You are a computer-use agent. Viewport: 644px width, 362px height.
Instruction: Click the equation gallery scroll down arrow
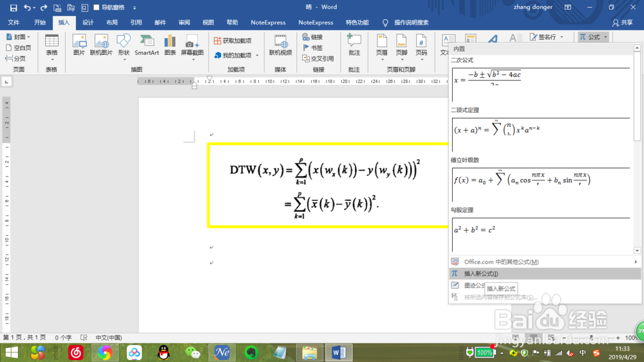(637, 251)
